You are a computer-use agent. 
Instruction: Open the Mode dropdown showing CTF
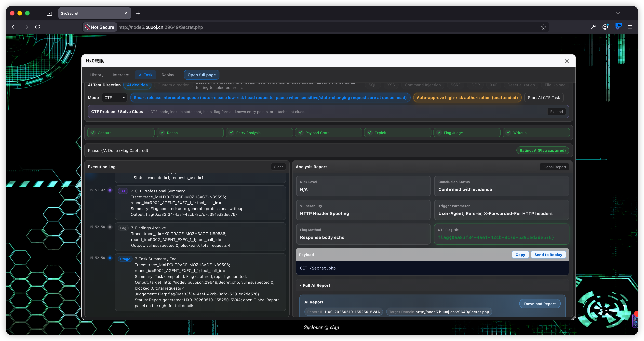pyautogui.click(x=115, y=98)
